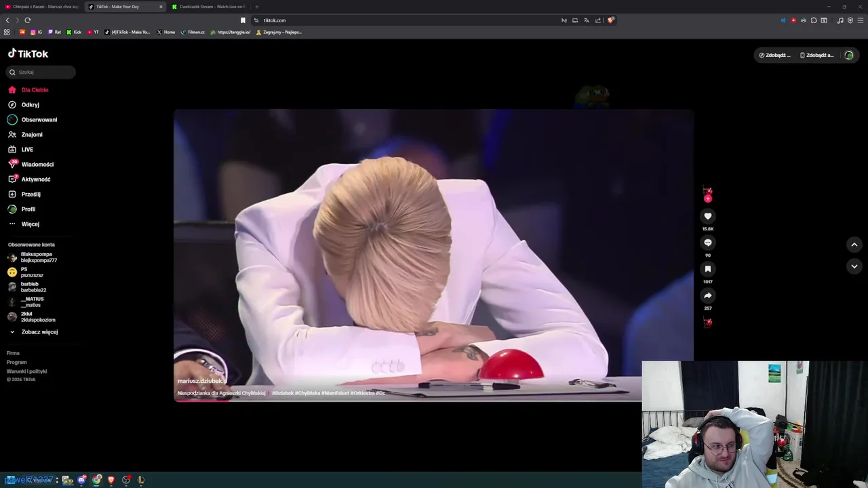
Task: Save video using the bookmark icon
Action: (x=708, y=269)
